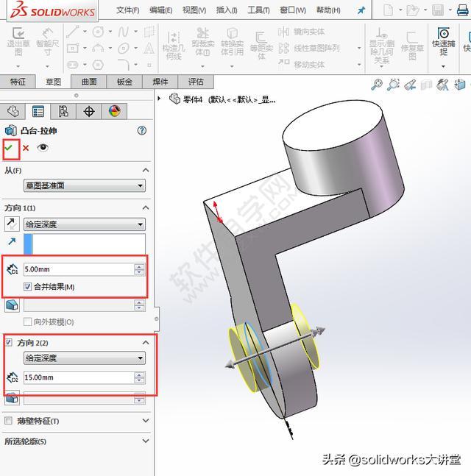Switch to the 钣金 tab
The height and width of the screenshot is (476, 471).
coord(124,82)
